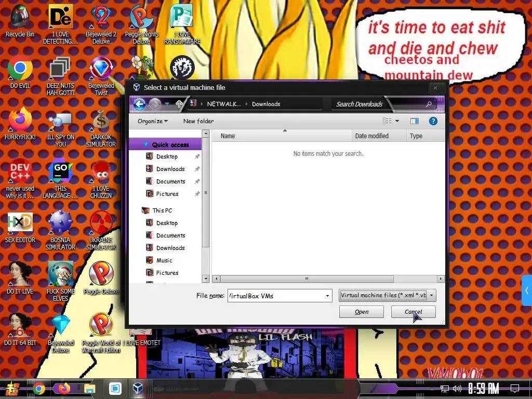Image resolution: width=532 pixels, height=399 pixels.
Task: Go up one folder level arrow
Action: [x=179, y=104]
